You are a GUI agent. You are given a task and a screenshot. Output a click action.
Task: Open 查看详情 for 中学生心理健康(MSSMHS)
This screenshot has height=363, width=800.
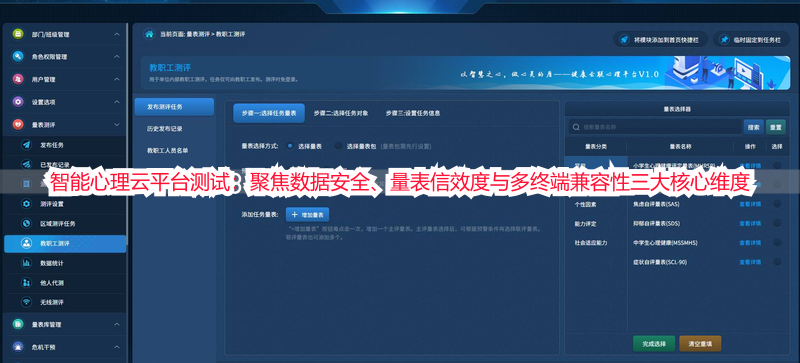tap(750, 243)
